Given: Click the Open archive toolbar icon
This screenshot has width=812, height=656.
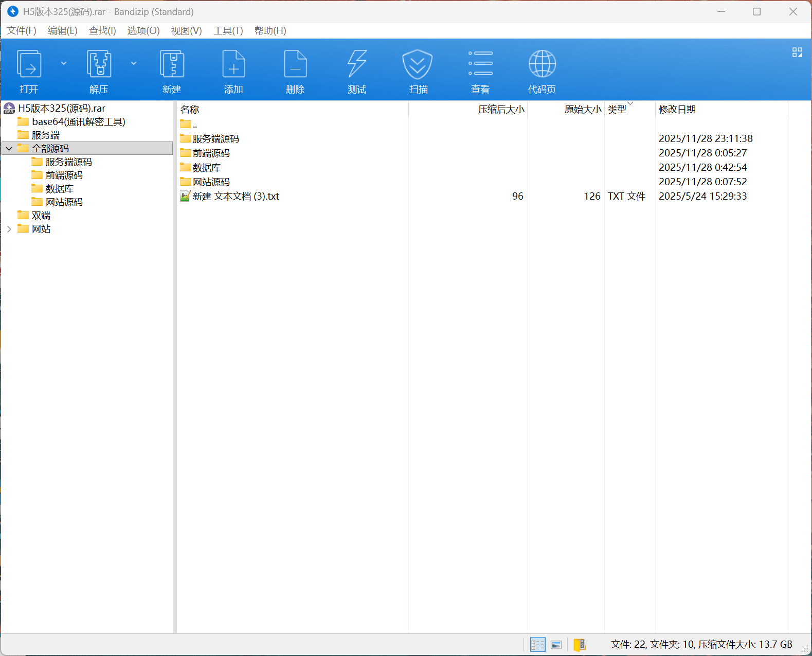Looking at the screenshot, I should [29, 64].
